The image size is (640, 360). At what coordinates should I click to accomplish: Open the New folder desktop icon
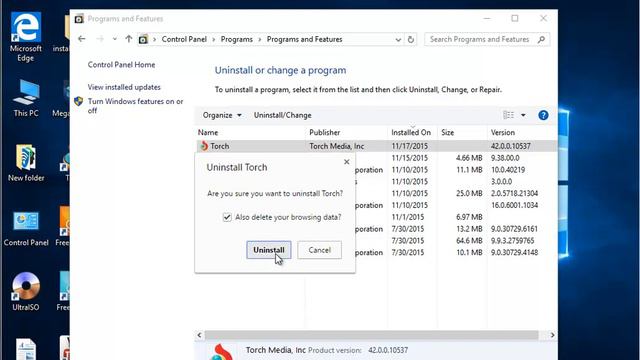tap(26, 163)
